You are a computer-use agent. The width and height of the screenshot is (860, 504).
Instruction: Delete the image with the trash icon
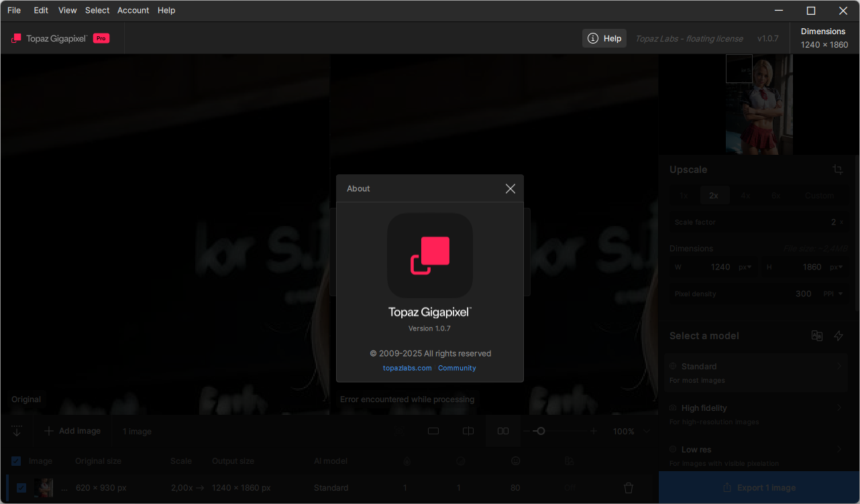629,488
